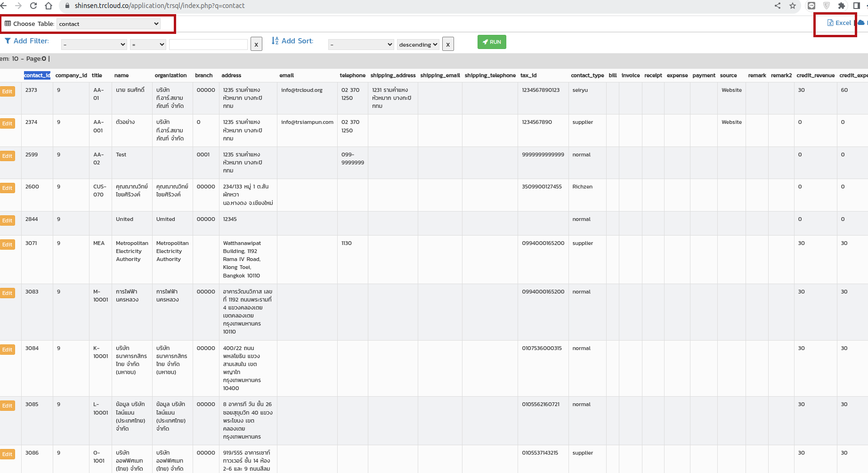
Task: Click the address cell 12345
Action: pos(230,219)
